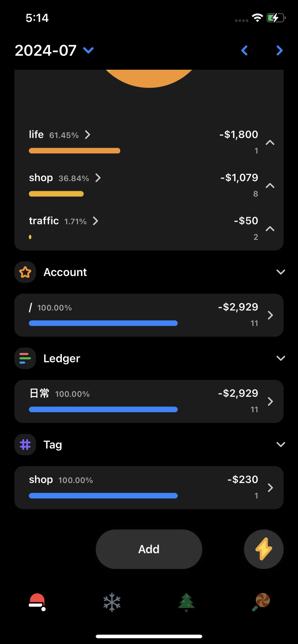Click the orange life progress bar

(74, 151)
